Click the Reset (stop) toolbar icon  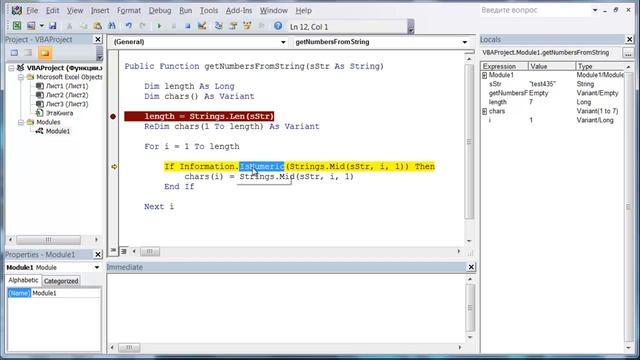point(187,26)
